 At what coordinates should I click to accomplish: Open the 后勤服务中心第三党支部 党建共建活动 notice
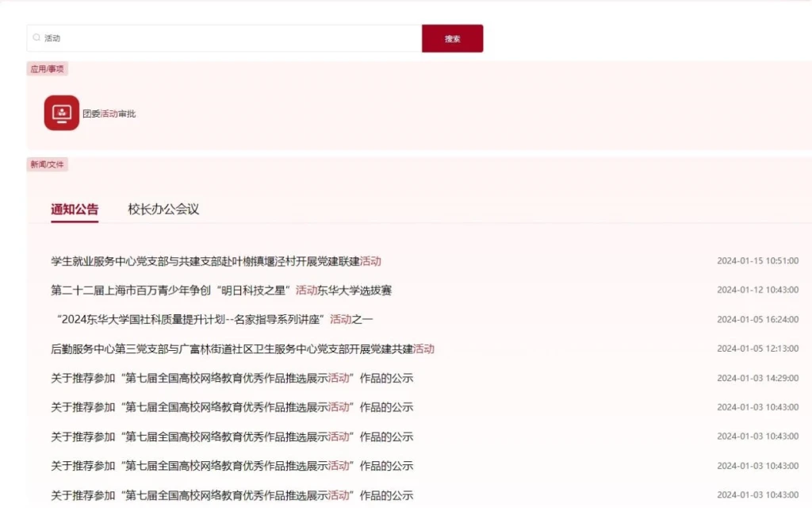243,349
